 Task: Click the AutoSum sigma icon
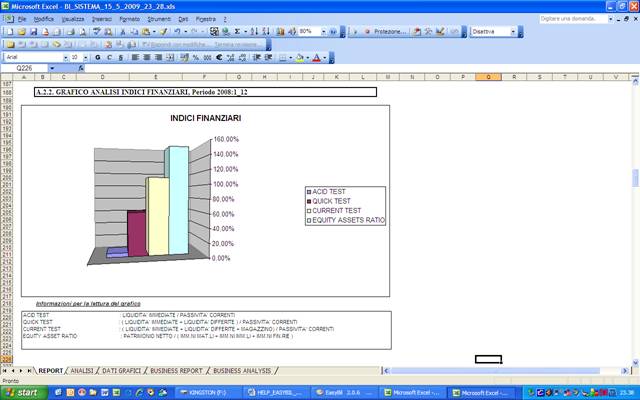(x=237, y=31)
